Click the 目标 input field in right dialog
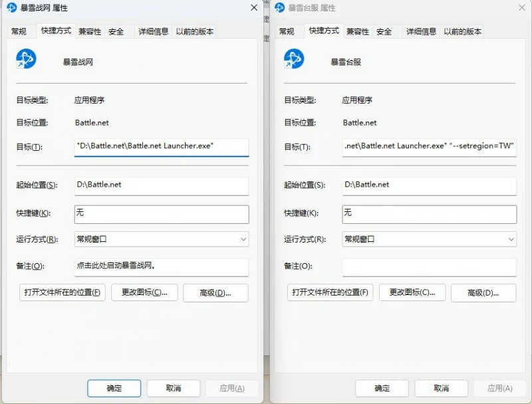This screenshot has width=532, height=404. [x=430, y=148]
